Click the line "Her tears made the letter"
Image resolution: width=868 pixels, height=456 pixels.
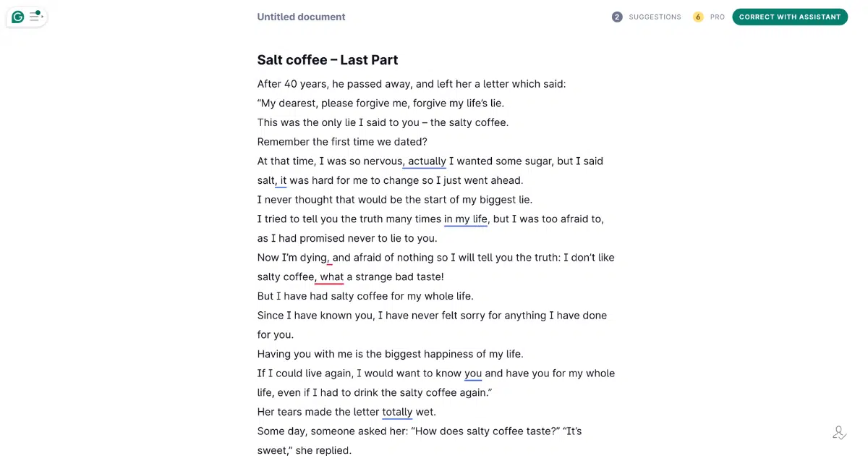318,412
